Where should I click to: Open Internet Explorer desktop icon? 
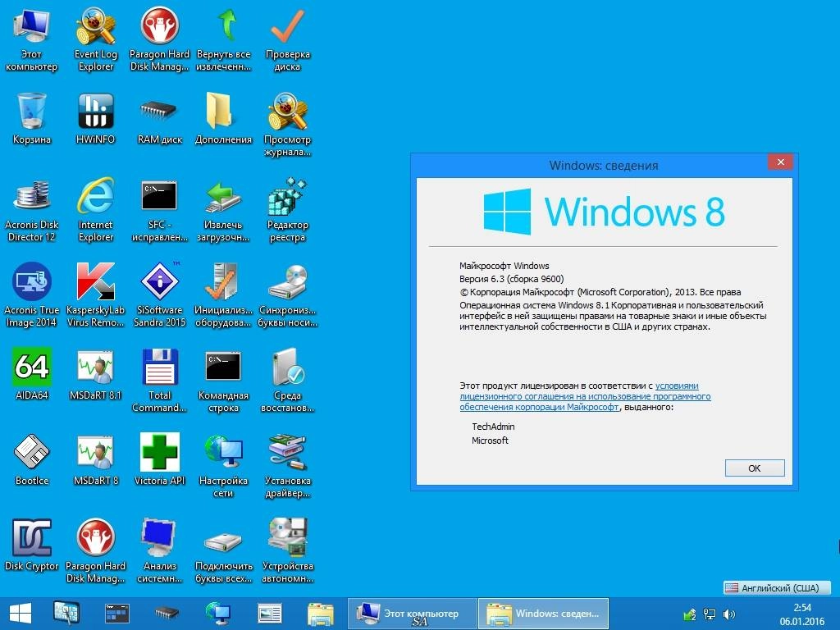(x=95, y=209)
